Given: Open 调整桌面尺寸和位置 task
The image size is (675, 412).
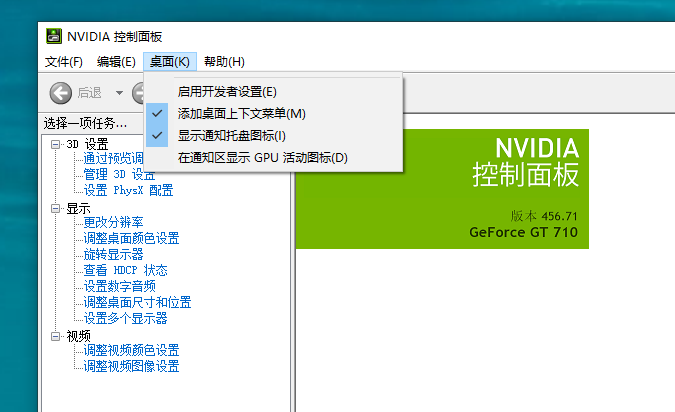Looking at the screenshot, I should click(137, 302).
